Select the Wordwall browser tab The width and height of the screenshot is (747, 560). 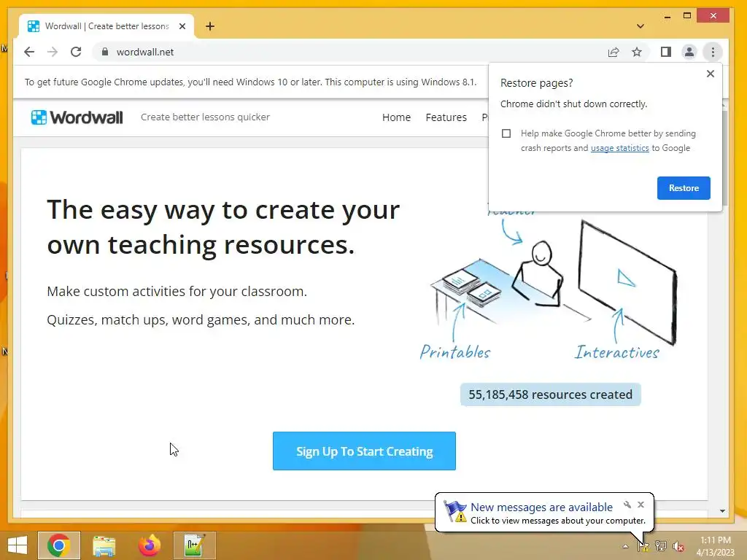point(107,26)
